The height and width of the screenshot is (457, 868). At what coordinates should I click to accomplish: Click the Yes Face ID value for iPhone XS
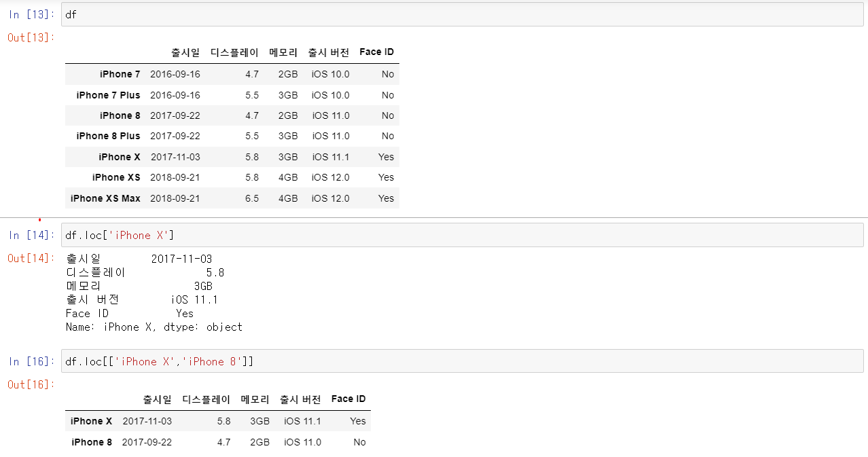(386, 177)
